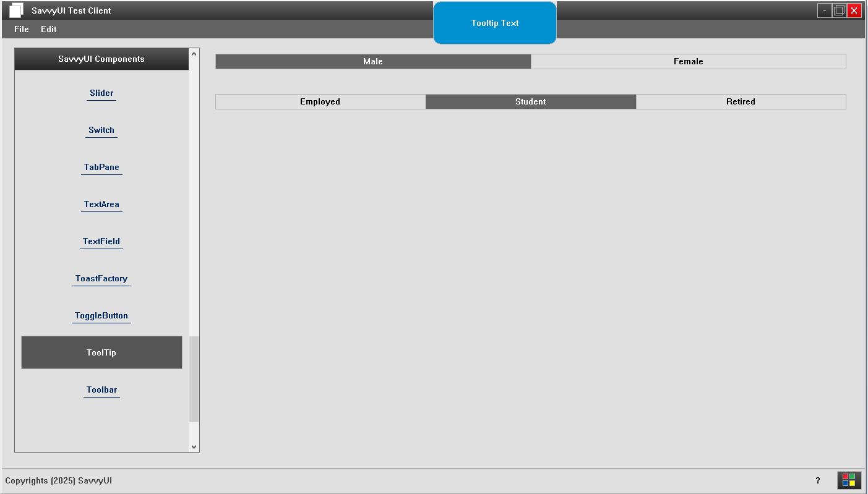
Task: Navigate to the TabPane component
Action: click(x=101, y=167)
